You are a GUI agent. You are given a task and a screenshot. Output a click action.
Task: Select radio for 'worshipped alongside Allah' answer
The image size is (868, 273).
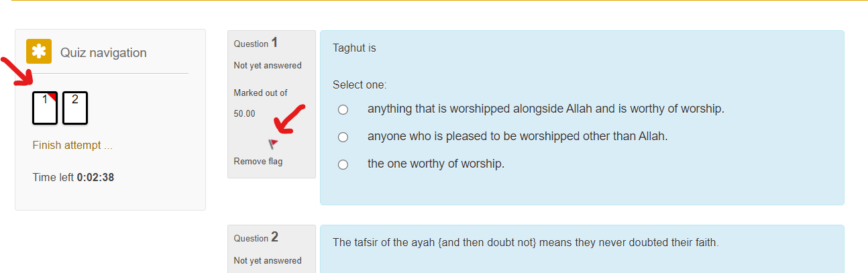click(343, 109)
